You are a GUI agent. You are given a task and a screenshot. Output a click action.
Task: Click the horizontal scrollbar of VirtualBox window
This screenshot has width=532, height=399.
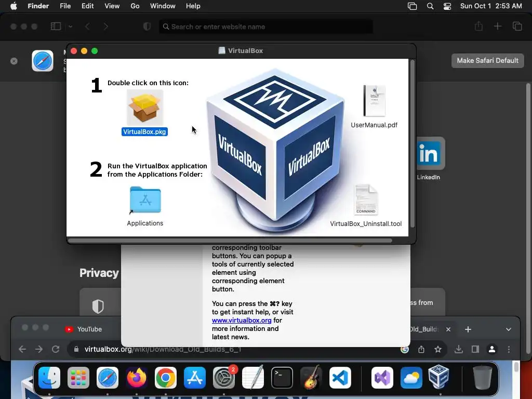tap(230, 241)
